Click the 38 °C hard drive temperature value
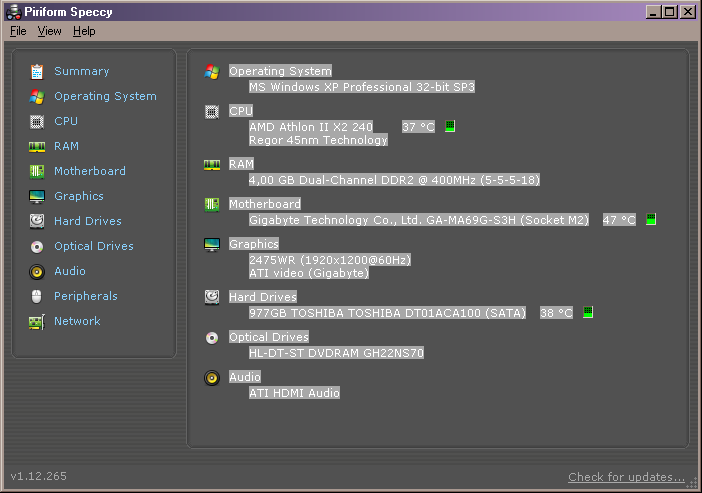Image resolution: width=702 pixels, height=493 pixels. tap(556, 313)
